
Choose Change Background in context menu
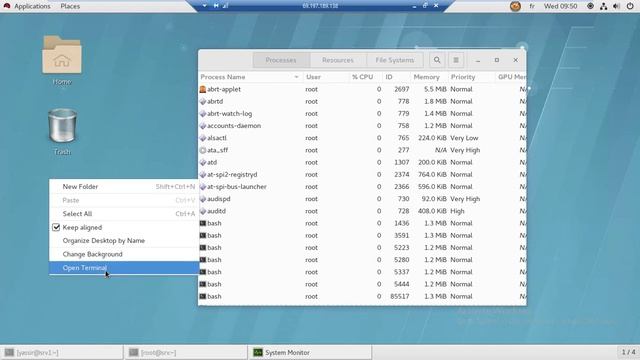pos(124,254)
